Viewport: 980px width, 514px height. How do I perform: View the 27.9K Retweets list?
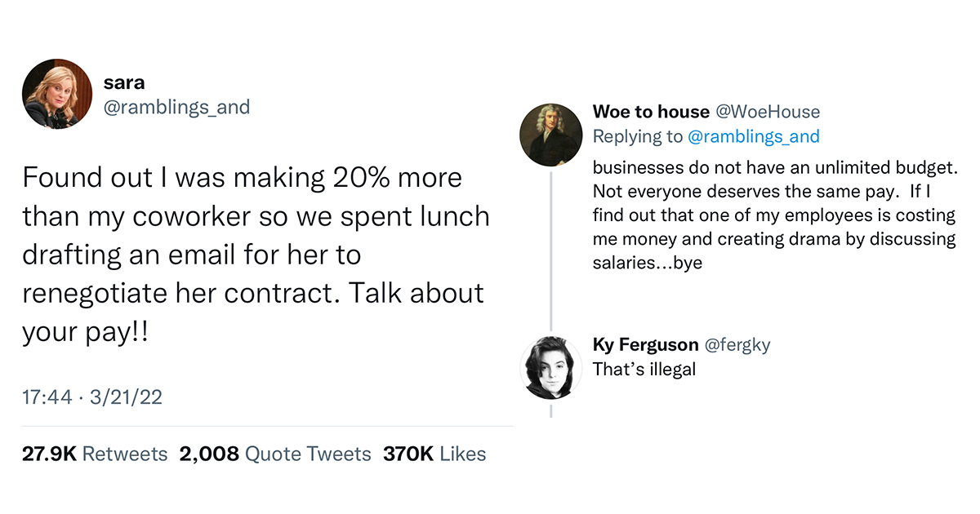click(95, 454)
